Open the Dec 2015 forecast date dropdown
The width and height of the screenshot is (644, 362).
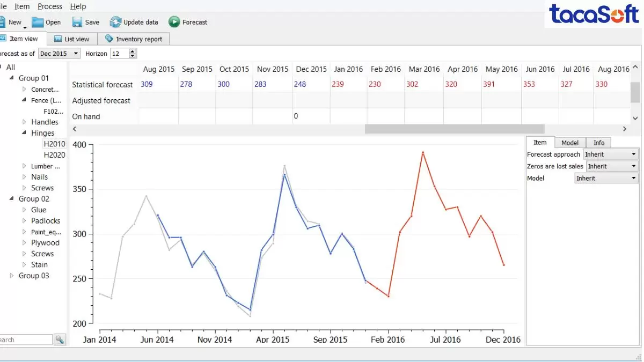[76, 54]
